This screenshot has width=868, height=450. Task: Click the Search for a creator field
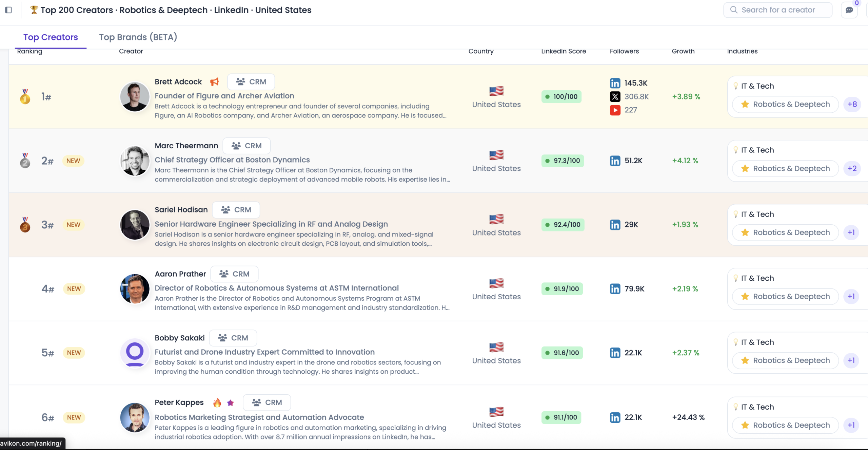point(778,10)
